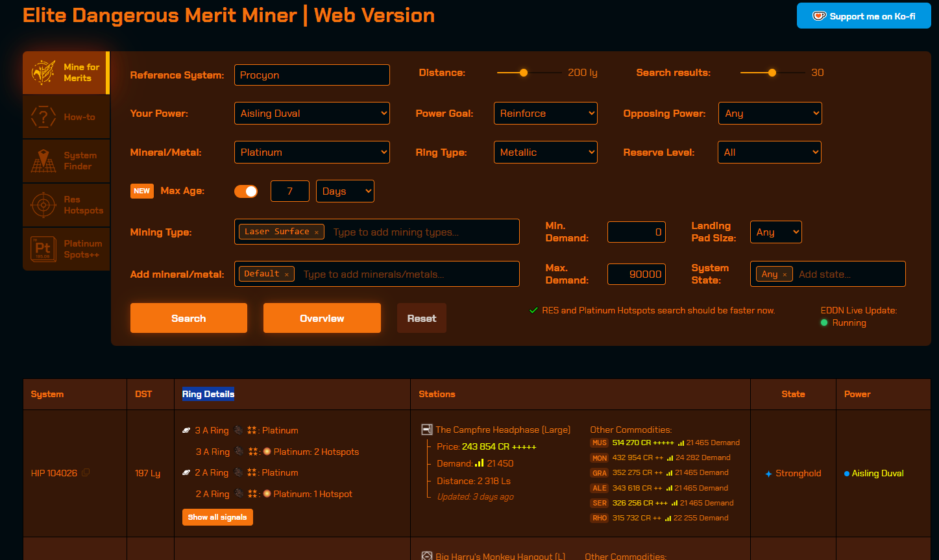Viewport: 939px width, 560px height.
Task: Click the GRA commodity badge
Action: (x=599, y=473)
